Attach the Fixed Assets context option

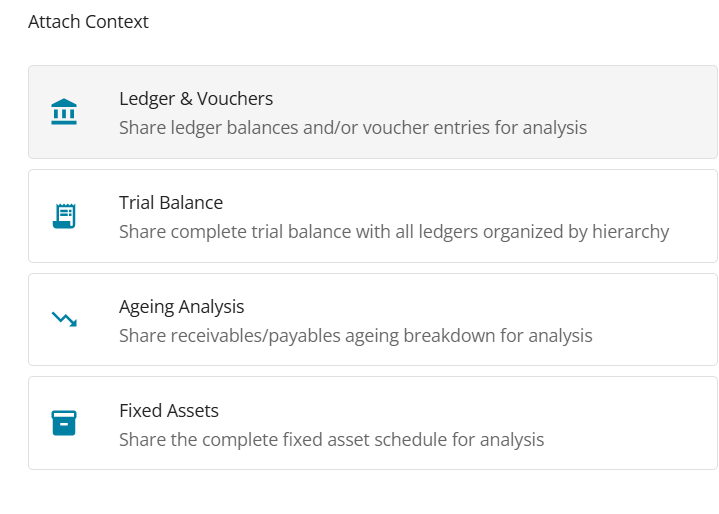click(372, 423)
